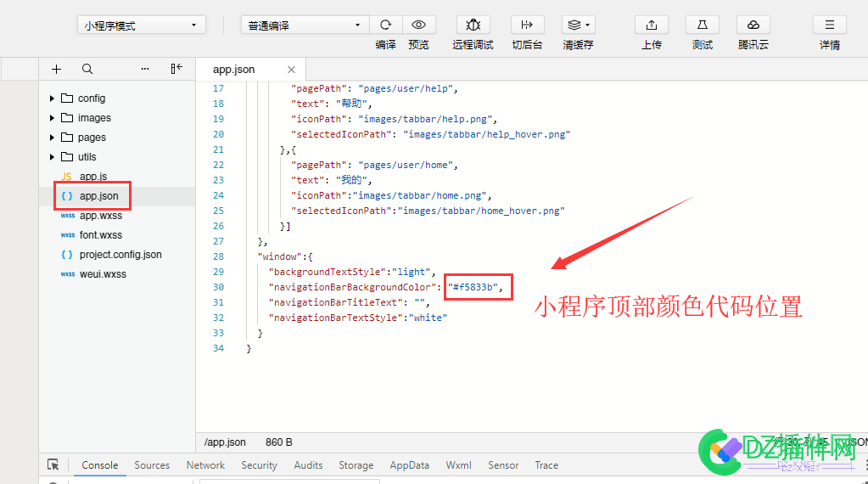
Task: Click the 860 B file size label
Action: click(x=279, y=442)
